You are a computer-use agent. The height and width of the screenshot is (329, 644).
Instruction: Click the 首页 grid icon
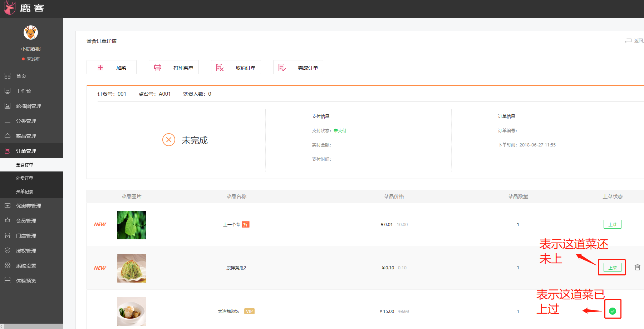8,76
